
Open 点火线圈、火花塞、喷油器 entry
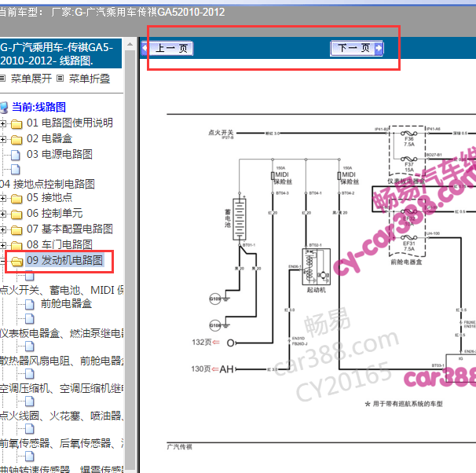(x=61, y=416)
